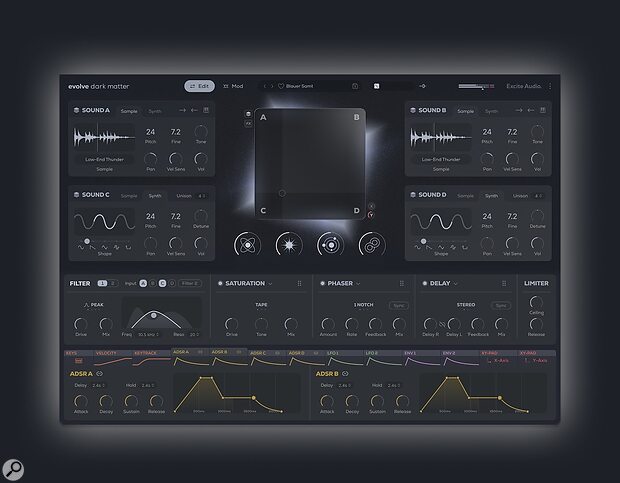Viewport: 620px width, 483px height.
Task: Toggle Delay effect power dot
Action: pos(425,283)
